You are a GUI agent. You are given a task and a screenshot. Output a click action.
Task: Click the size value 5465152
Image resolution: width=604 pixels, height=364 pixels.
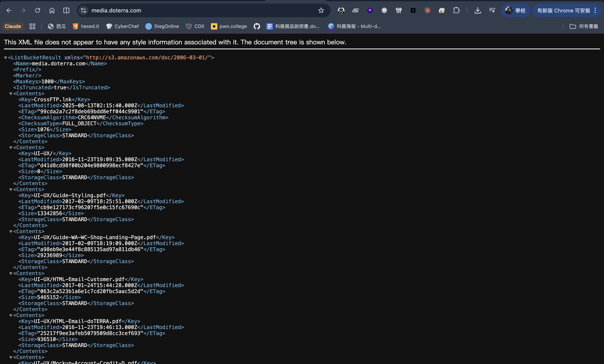tap(48, 297)
